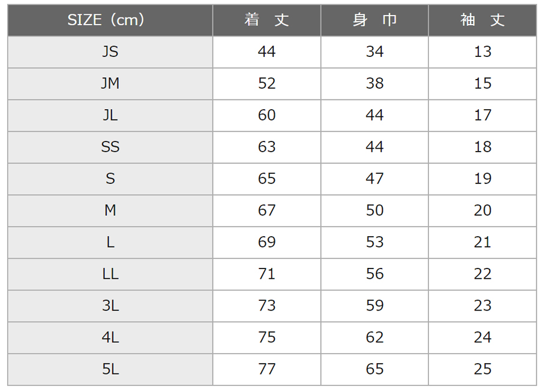Select the 身巾 column header

pyautogui.click(x=374, y=20)
